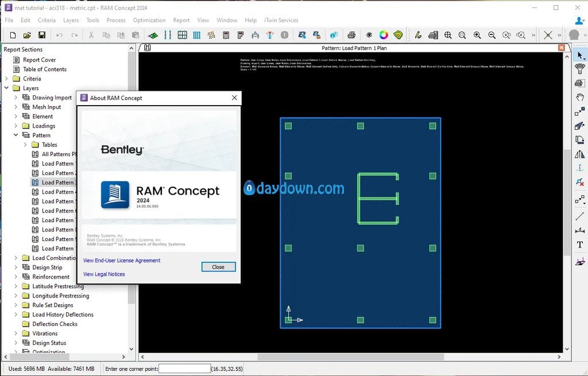Viewport: 588px width, 376px height.
Task: Open the Criteria menu
Action: tap(47, 20)
